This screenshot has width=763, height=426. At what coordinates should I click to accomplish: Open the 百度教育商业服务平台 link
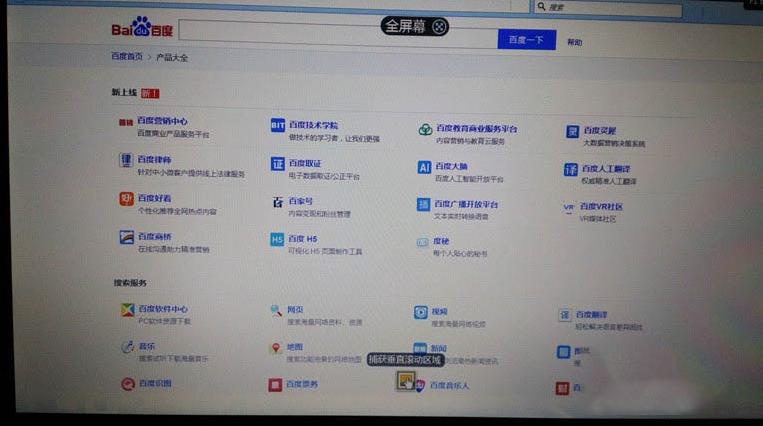476,129
